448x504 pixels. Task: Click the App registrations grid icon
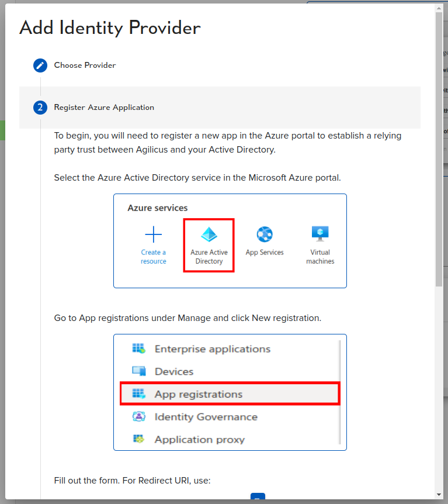coord(139,393)
